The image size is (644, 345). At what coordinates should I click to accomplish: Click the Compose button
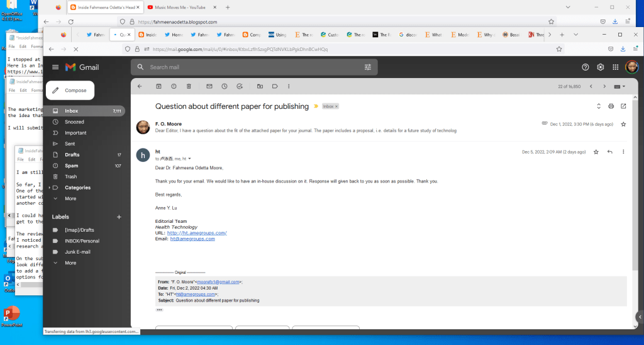(70, 90)
